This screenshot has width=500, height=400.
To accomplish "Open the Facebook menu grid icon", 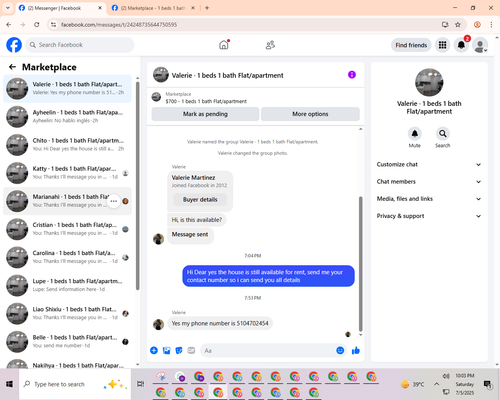I will (442, 45).
